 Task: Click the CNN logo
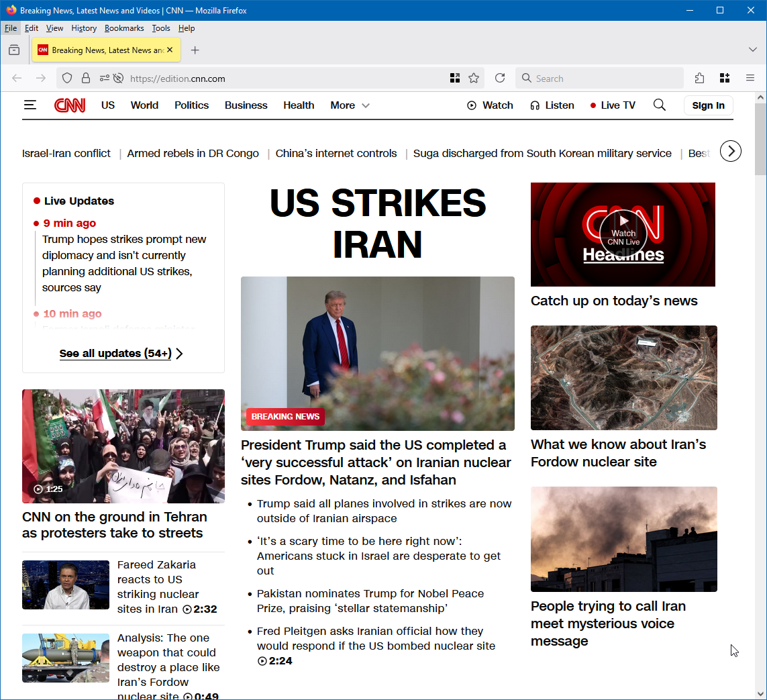[x=70, y=105]
